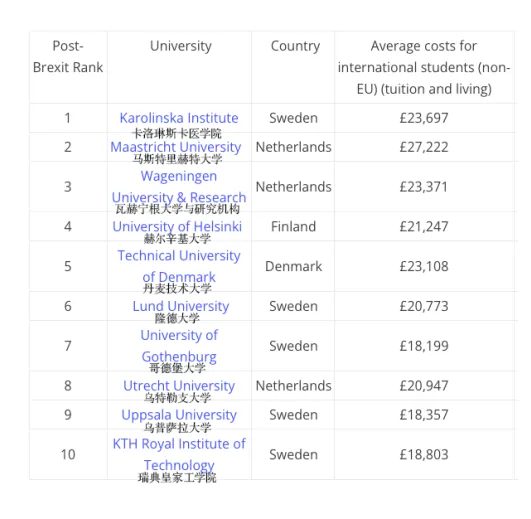The height and width of the screenshot is (519, 531).
Task: Open the KTH Royal Institute of Technology link
Action: pos(179,455)
